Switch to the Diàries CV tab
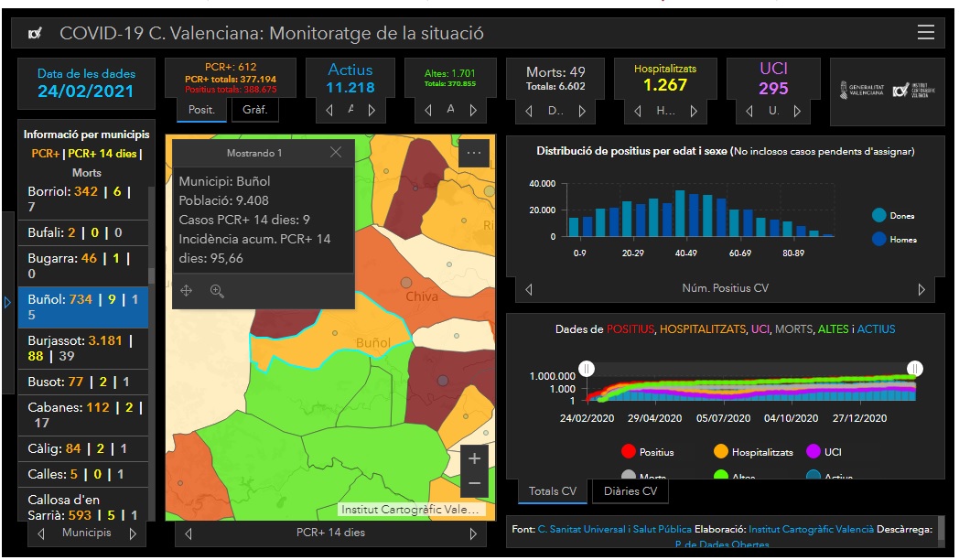Screen dimensions: 959x560 coord(630,491)
